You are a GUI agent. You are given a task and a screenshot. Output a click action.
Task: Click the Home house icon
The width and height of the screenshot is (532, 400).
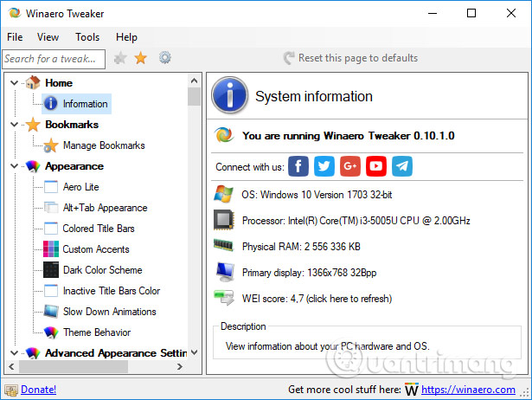[x=33, y=82]
